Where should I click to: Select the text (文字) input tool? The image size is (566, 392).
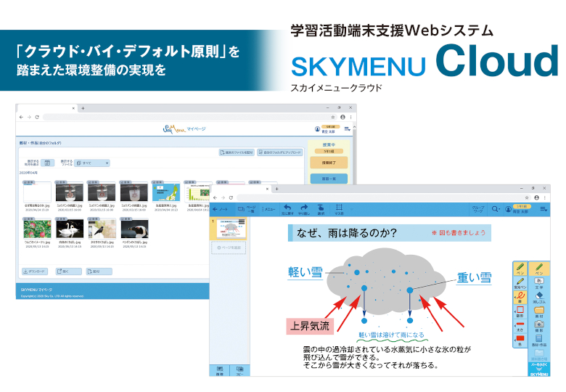point(539,282)
